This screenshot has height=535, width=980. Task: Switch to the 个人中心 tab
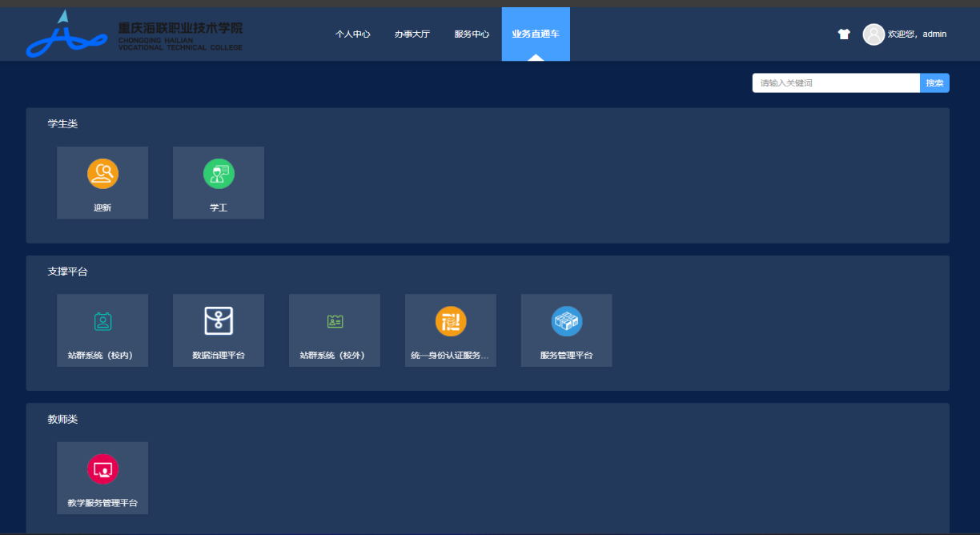coord(353,34)
